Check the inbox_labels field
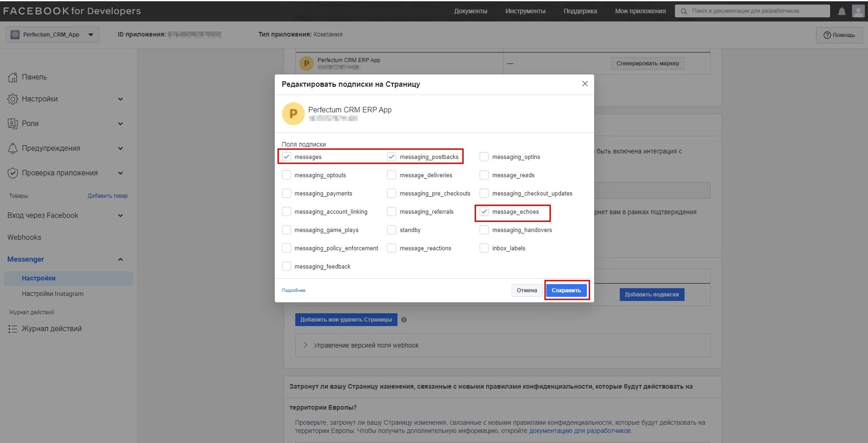This screenshot has width=868, height=443. (484, 248)
